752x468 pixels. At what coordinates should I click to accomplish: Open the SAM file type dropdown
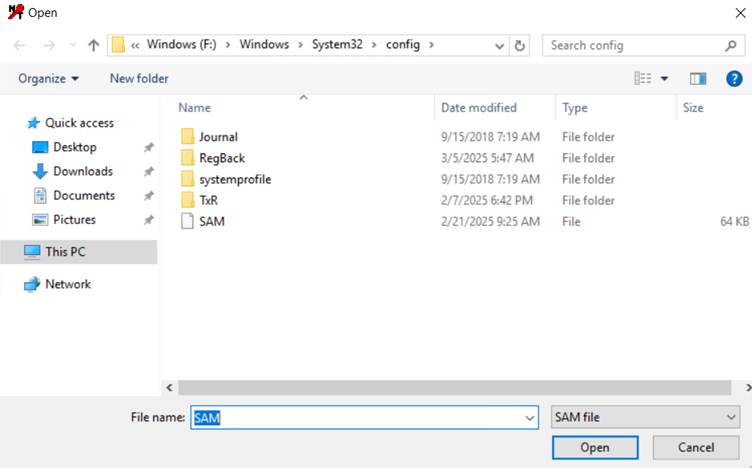pyautogui.click(x=645, y=417)
